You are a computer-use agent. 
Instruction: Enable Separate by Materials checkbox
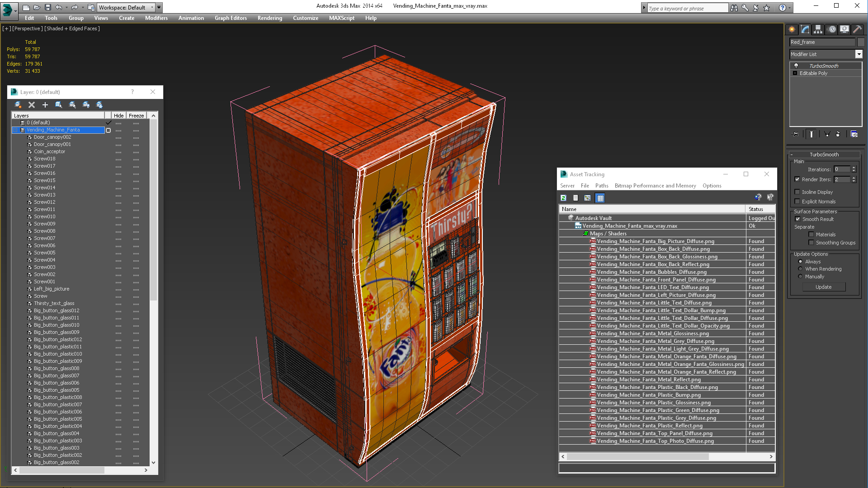tap(811, 235)
